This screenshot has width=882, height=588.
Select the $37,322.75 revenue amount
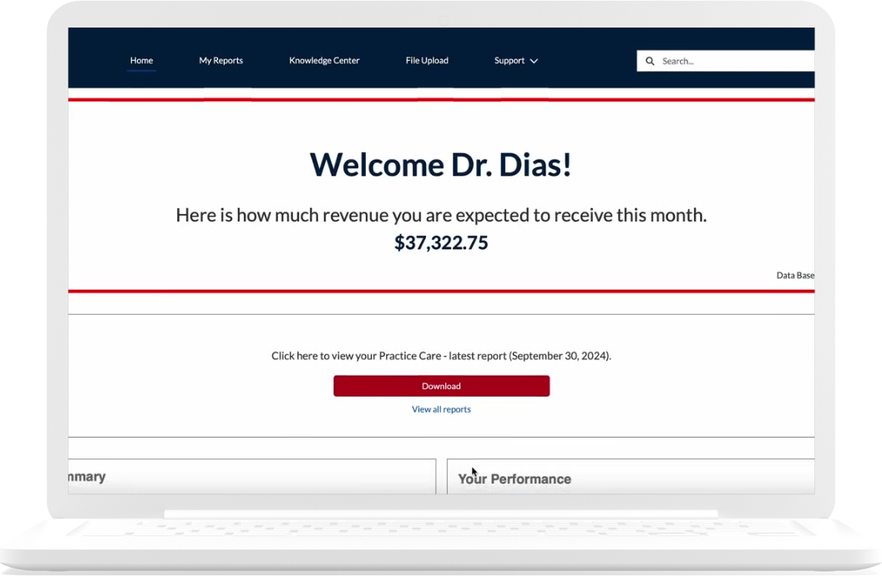pyautogui.click(x=441, y=243)
